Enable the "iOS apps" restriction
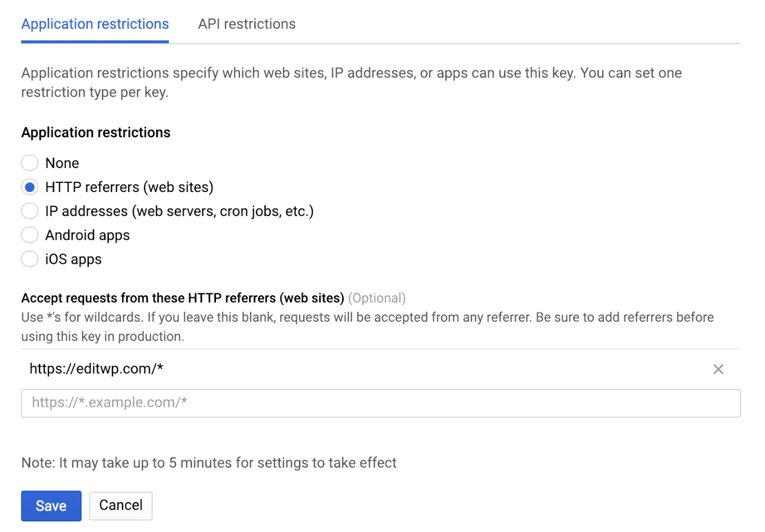The height and width of the screenshot is (532, 765). (30, 259)
